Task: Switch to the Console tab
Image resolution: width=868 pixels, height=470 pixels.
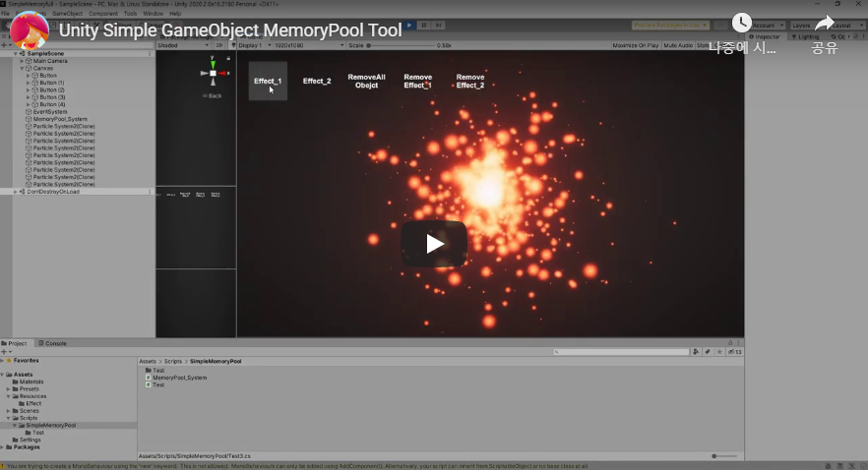Action: [x=52, y=343]
